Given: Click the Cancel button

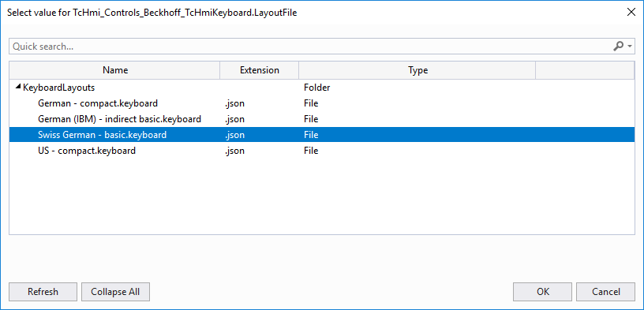Looking at the screenshot, I should (x=606, y=292).
